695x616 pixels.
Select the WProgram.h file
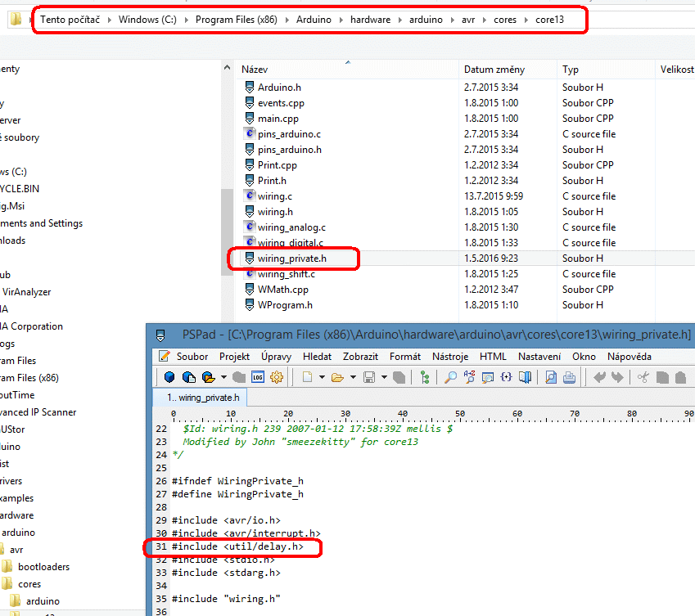coord(285,304)
